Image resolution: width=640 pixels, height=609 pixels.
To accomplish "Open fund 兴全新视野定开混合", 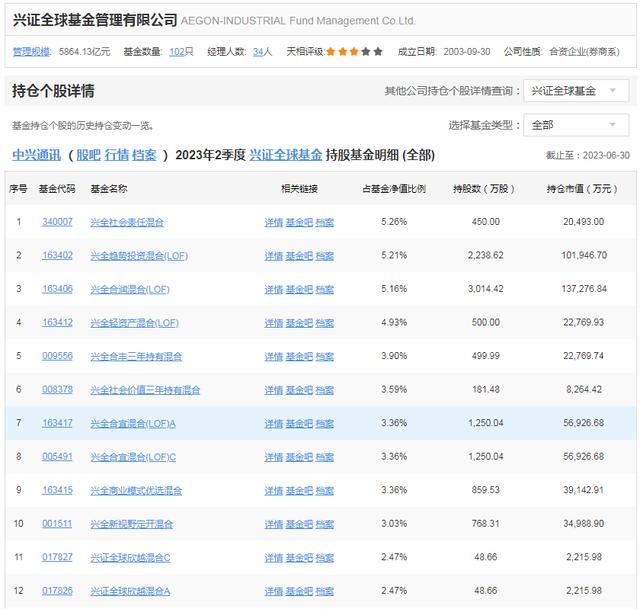I will (131, 524).
